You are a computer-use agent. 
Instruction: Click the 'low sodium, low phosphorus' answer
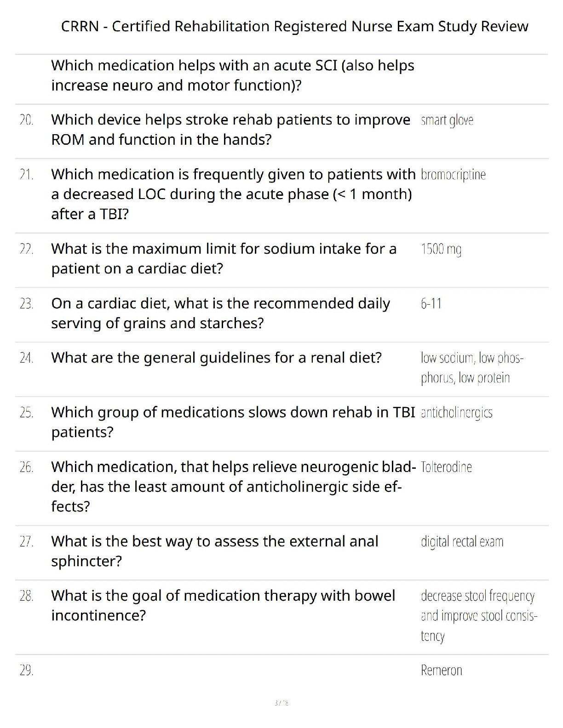[472, 368]
